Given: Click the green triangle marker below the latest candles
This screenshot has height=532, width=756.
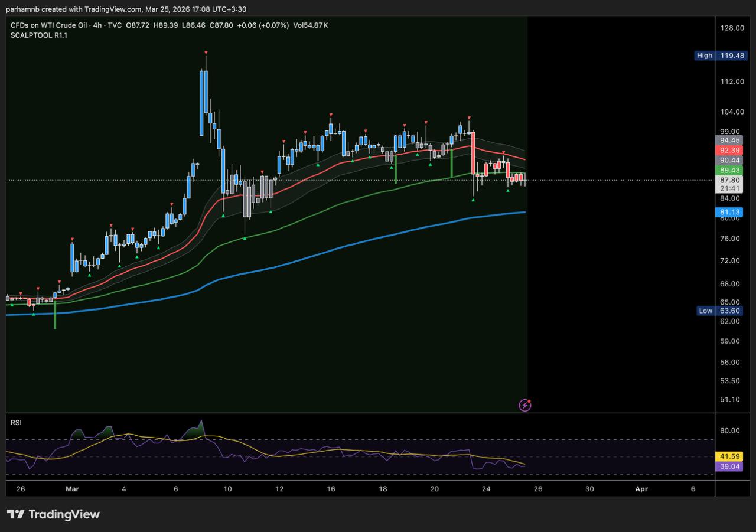Looking at the screenshot, I should point(508,191).
